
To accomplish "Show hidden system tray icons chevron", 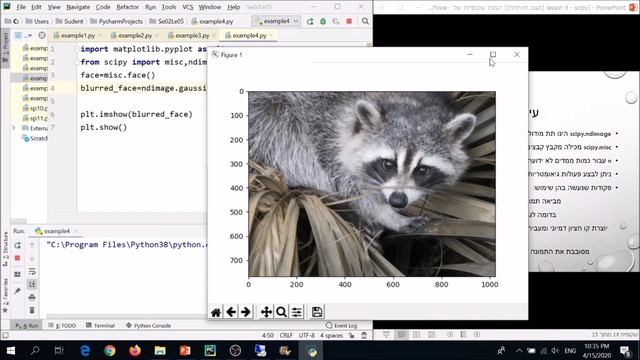I will (x=519, y=351).
